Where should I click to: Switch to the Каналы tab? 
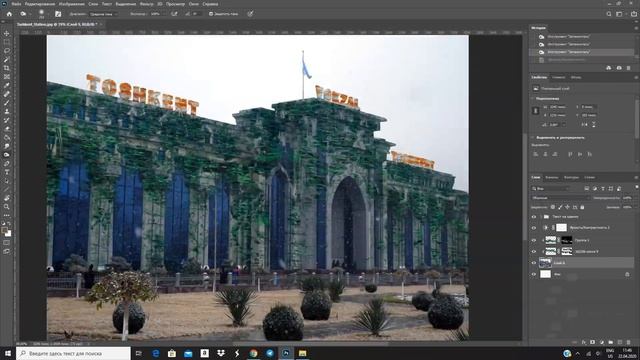[x=551, y=178]
